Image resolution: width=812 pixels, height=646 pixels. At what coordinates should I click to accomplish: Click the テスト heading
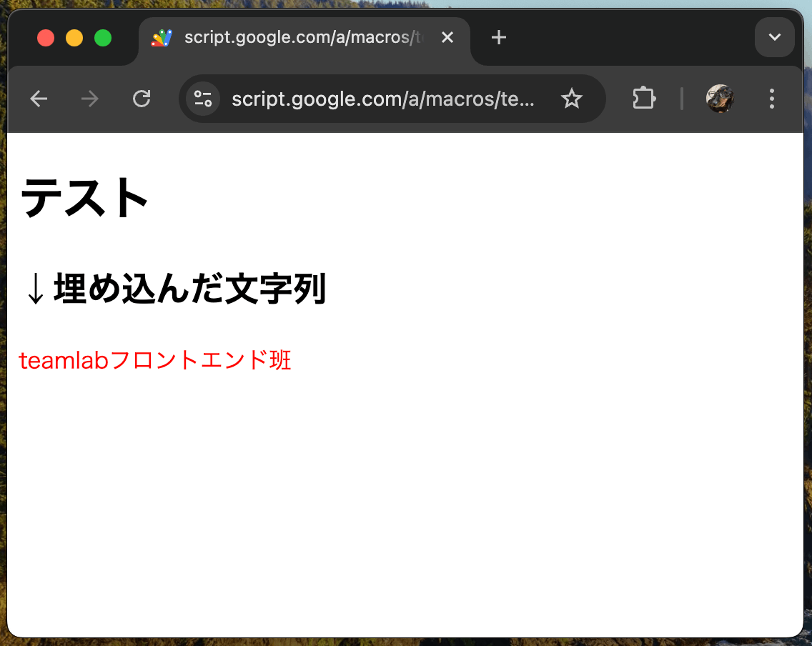click(84, 197)
